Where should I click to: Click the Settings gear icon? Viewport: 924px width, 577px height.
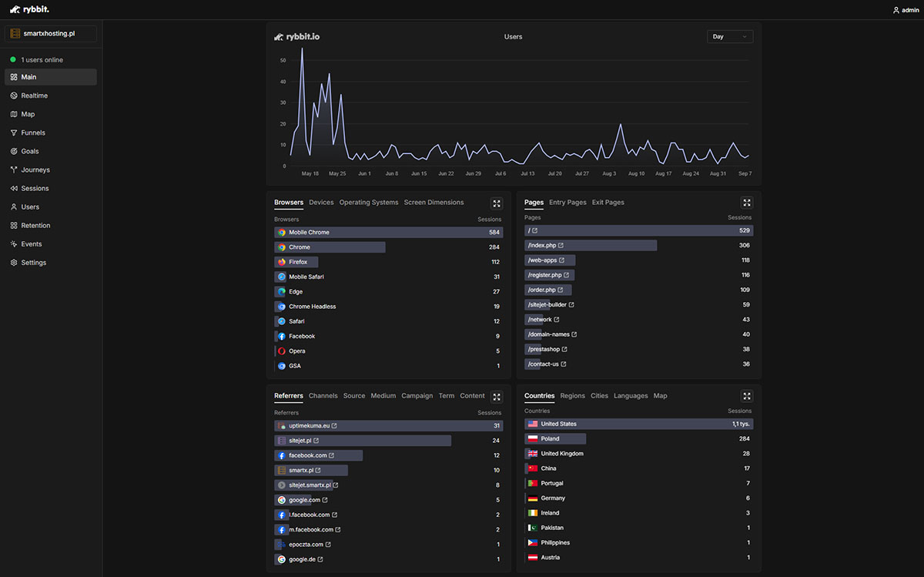(14, 263)
